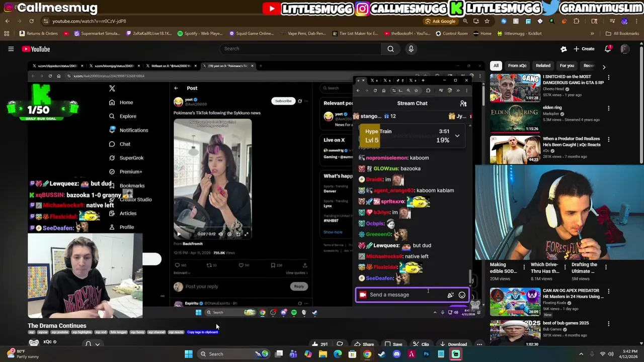The width and height of the screenshot is (644, 362).
Task: Open Photoshop from the taskbar
Action: coord(426,354)
